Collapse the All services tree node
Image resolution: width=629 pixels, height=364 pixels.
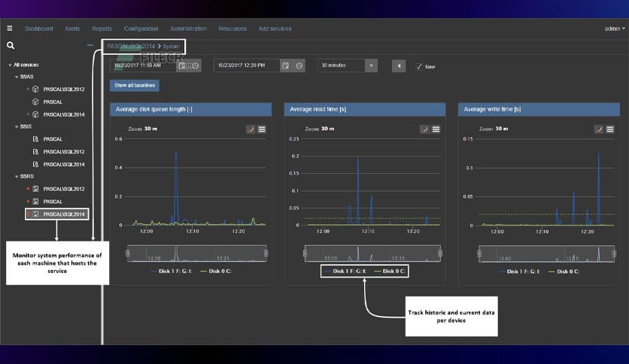coord(10,65)
